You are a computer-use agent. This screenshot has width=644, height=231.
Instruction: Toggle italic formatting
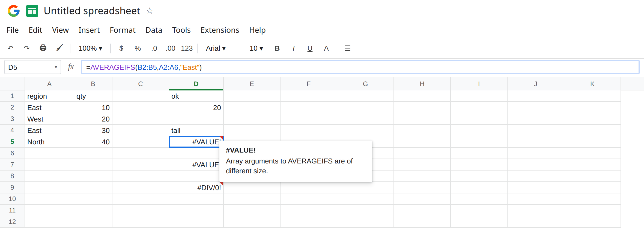point(293,48)
